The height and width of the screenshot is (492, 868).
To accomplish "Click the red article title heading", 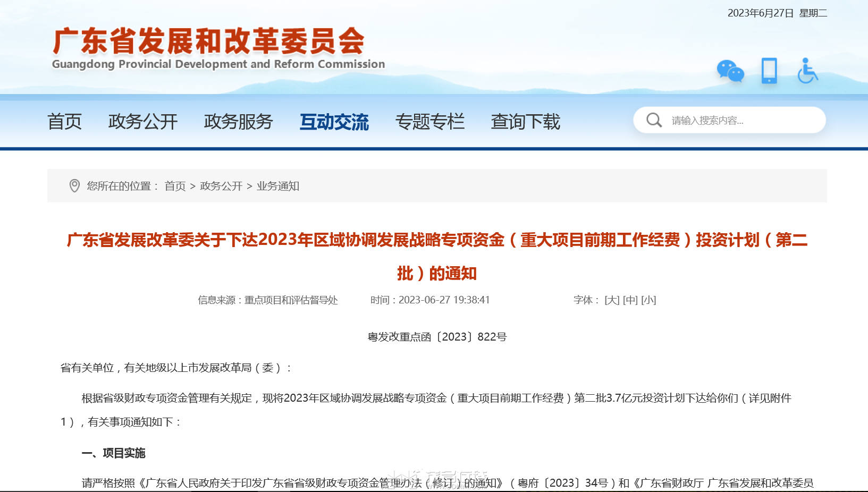I will point(437,257).
